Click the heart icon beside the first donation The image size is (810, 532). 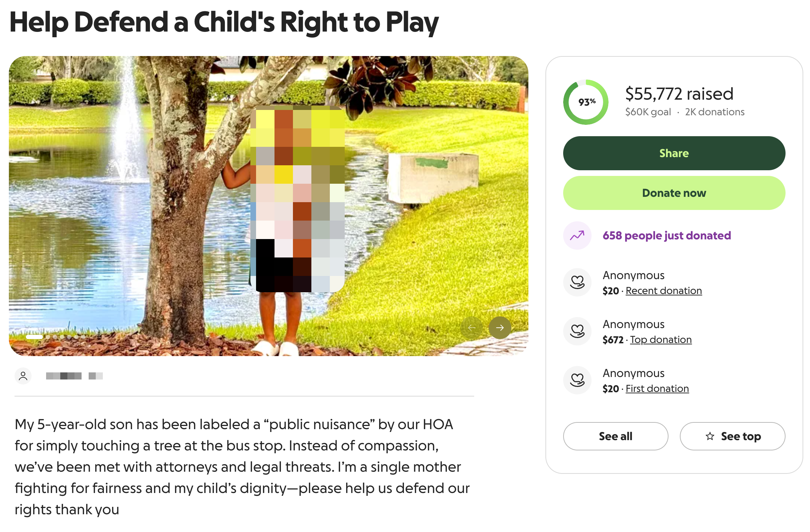577,380
